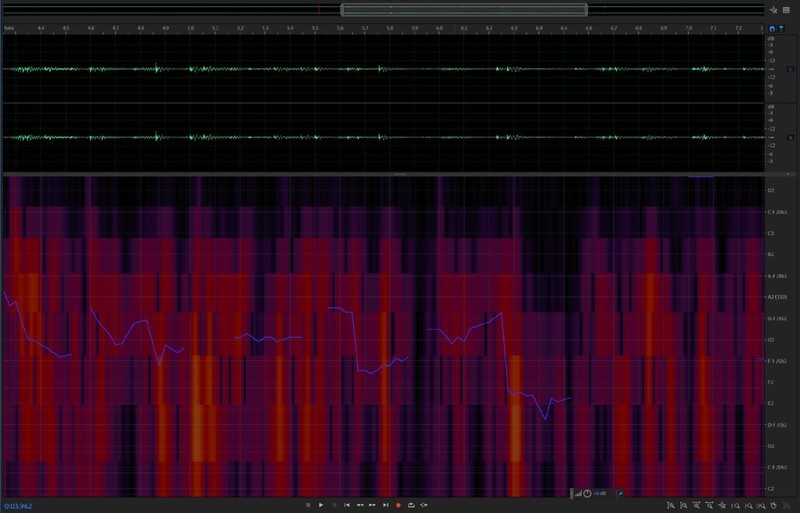The width and height of the screenshot is (800, 513).
Task: Toggle the left channel enable button
Action: 790,69
